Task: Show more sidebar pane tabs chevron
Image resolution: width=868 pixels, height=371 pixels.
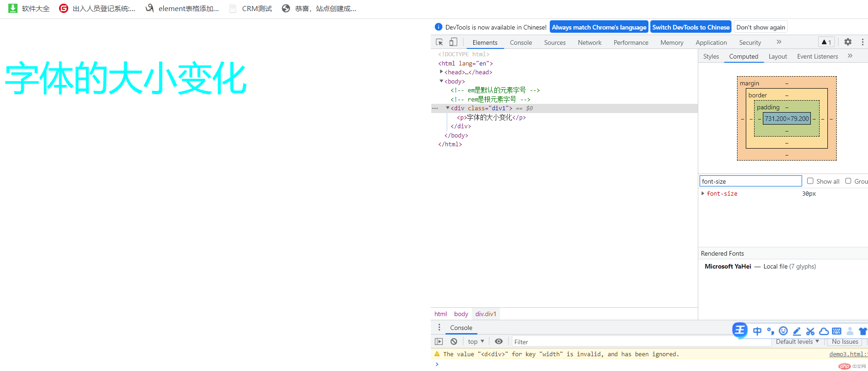Action: [850, 56]
